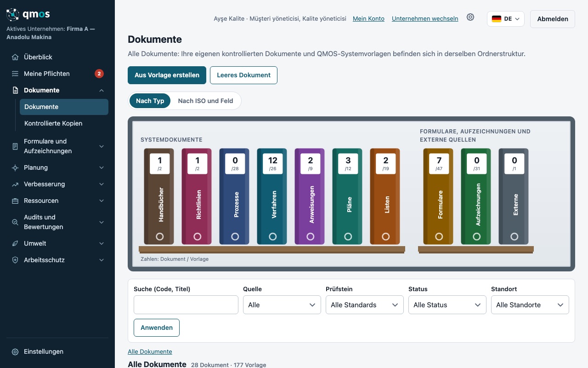
Task: Click the red badge on Meine Pflichten
Action: [99, 74]
